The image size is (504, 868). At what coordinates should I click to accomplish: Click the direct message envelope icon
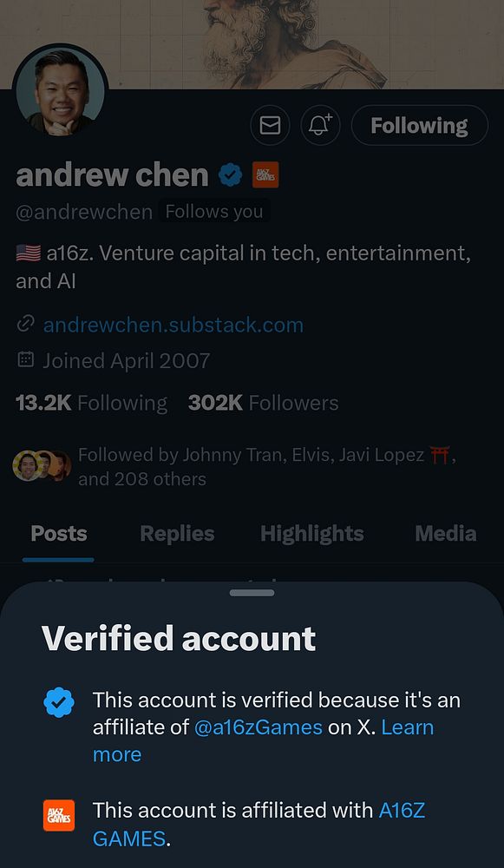[x=270, y=125]
